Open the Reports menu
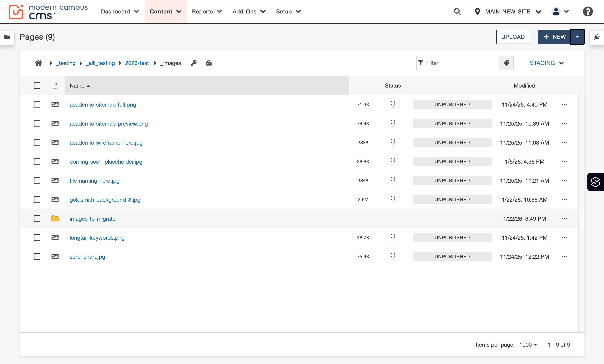The height and width of the screenshot is (364, 604). (207, 11)
